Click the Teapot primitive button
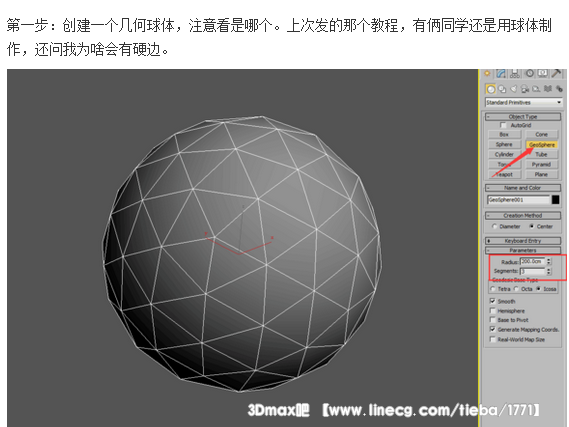This screenshot has width=569, height=427. 504,175
